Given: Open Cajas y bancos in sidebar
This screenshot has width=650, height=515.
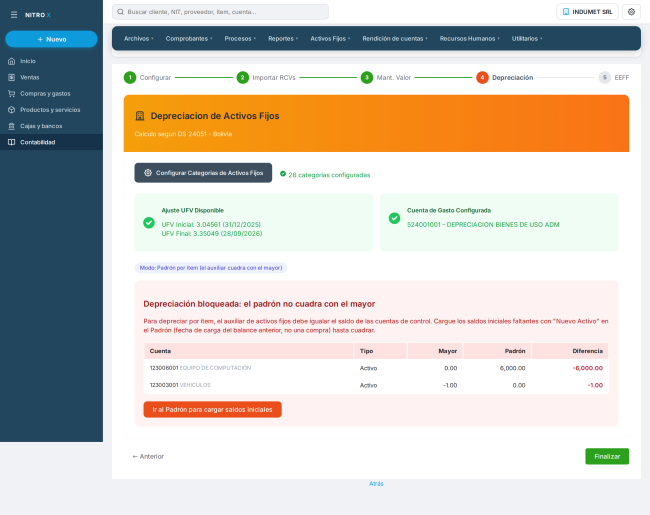Looking at the screenshot, I should click(51, 126).
